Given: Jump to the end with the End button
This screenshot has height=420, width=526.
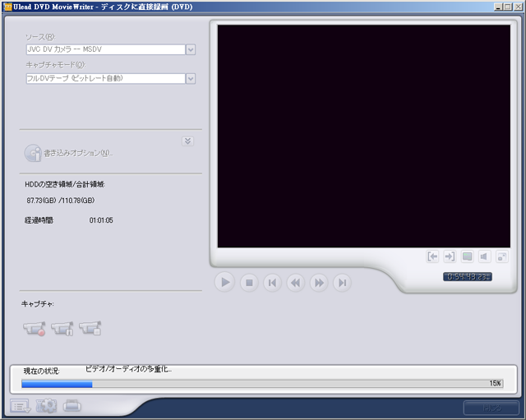Looking at the screenshot, I should 342,283.
